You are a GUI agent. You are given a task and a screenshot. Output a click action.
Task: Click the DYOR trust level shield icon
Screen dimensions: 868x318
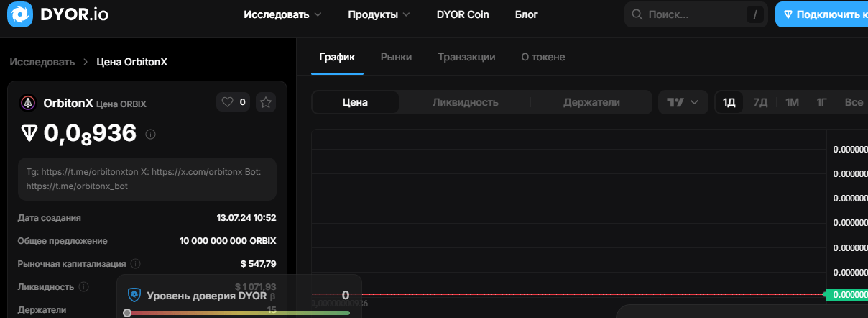point(134,295)
